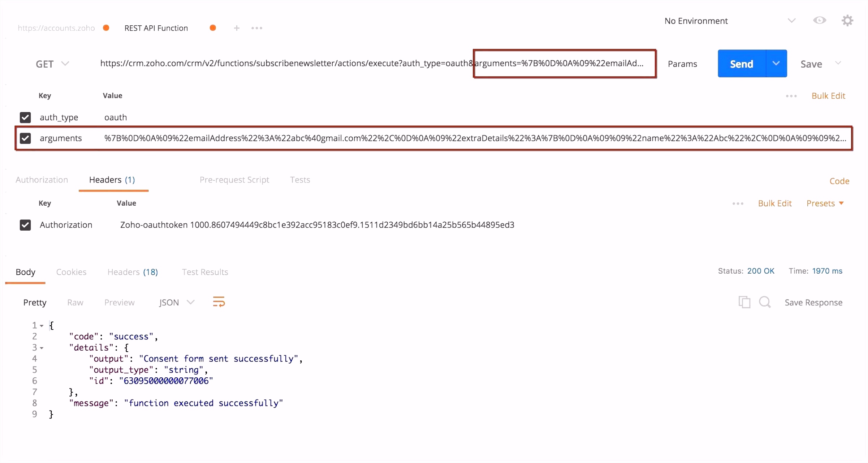Switch to the Authorization tab

point(41,179)
